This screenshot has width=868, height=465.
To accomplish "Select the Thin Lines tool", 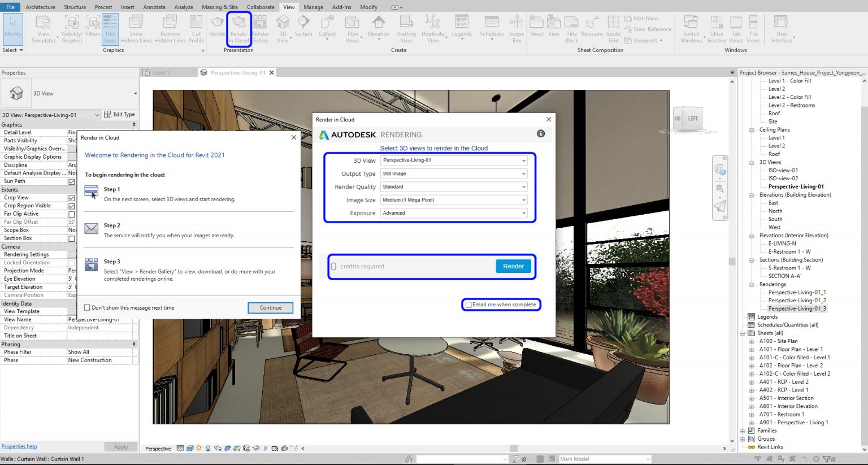I will click(x=110, y=28).
